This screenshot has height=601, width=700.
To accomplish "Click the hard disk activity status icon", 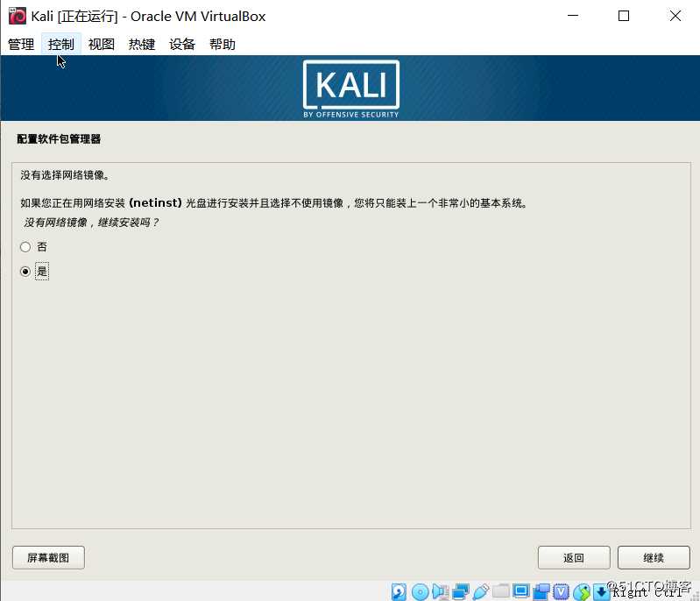I will point(399,592).
